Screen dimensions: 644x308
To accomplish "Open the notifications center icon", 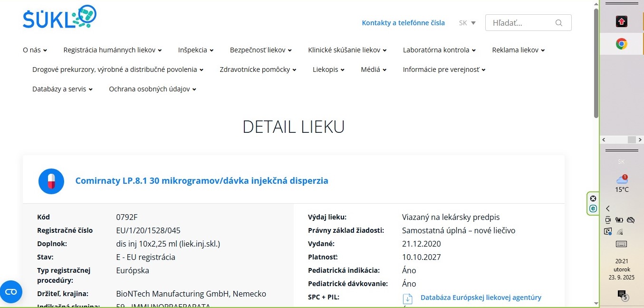I will tap(622, 294).
